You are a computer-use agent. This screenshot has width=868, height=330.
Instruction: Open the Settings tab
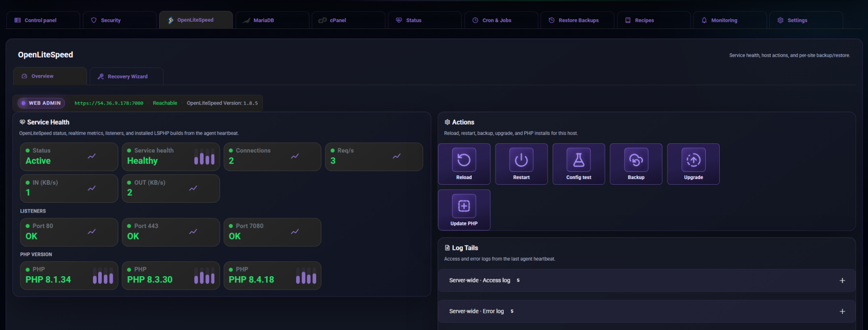pos(806,20)
